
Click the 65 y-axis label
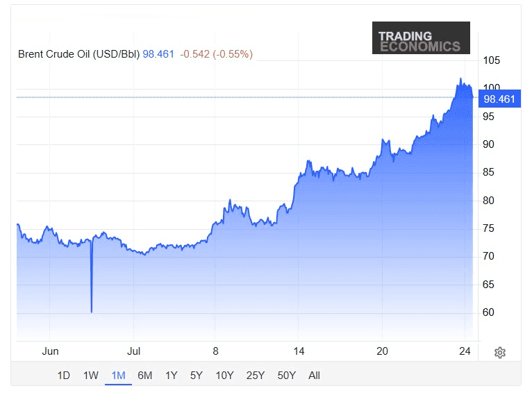(488, 284)
